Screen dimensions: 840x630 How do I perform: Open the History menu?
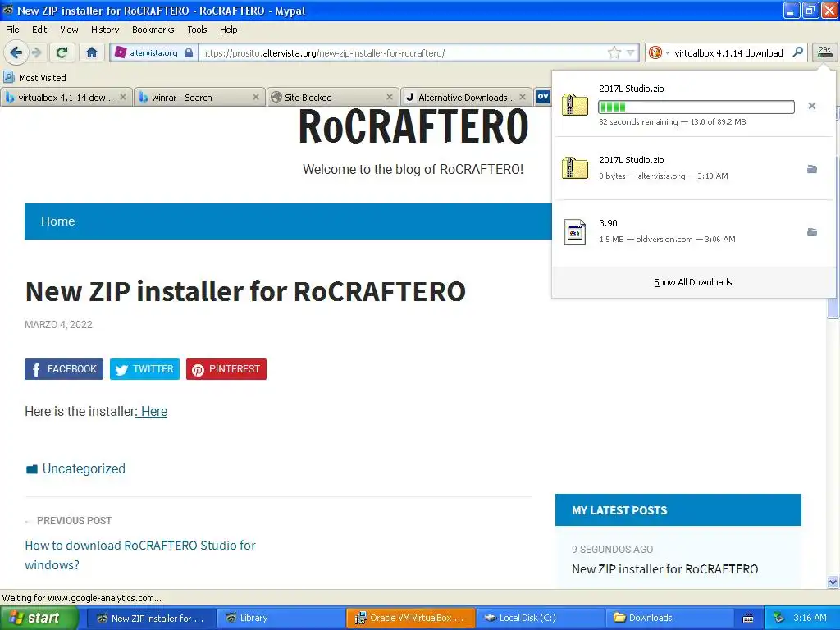pos(104,30)
